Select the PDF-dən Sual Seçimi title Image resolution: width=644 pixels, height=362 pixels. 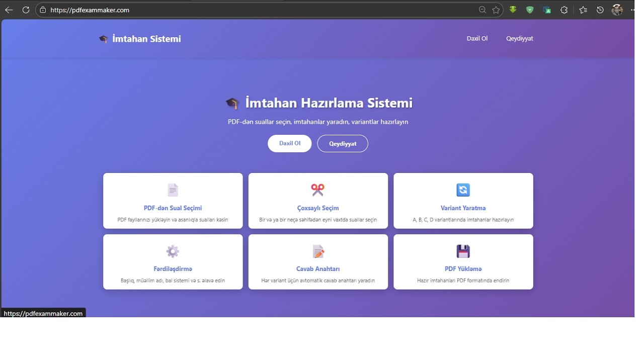(x=173, y=208)
